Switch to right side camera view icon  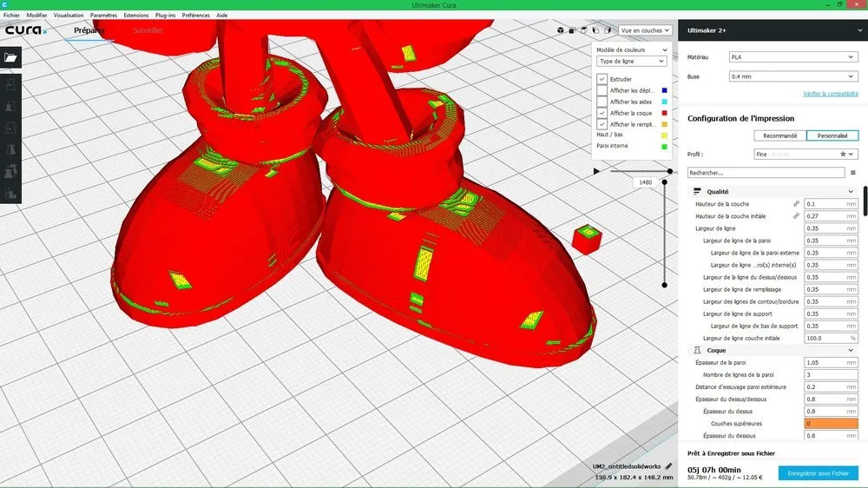pos(608,30)
